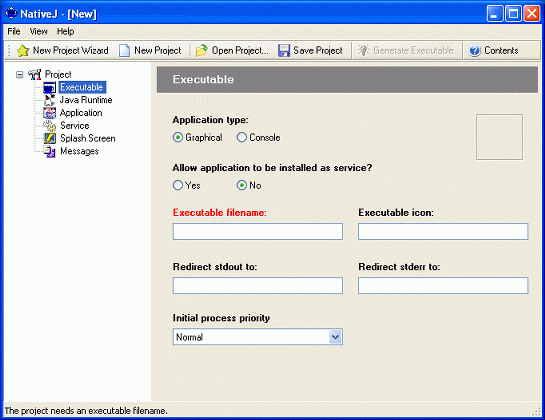Launch the New Project Wizard star icon

(23, 51)
